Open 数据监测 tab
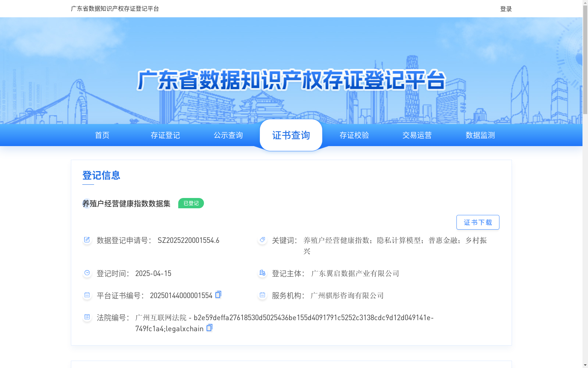 480,135
